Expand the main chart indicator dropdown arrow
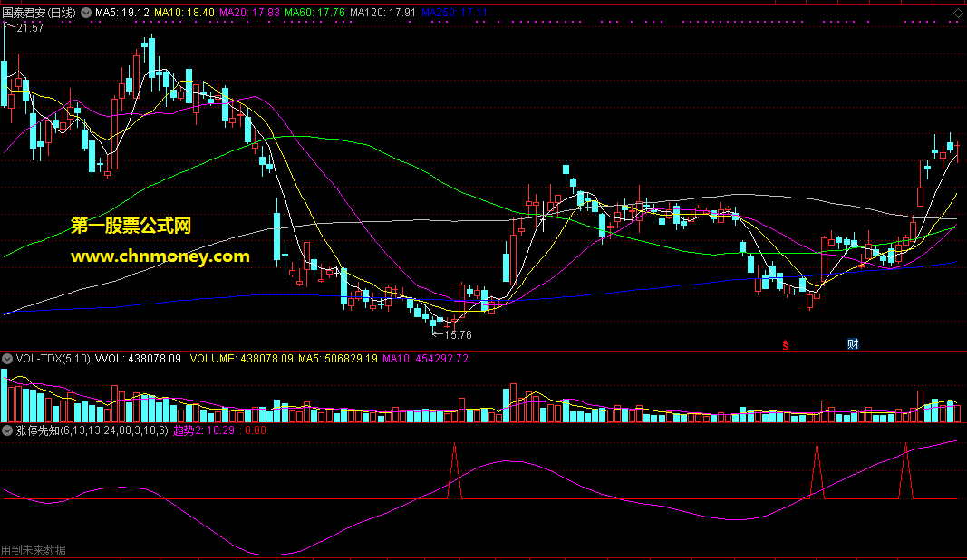This screenshot has height=560, width=967. coord(86,13)
